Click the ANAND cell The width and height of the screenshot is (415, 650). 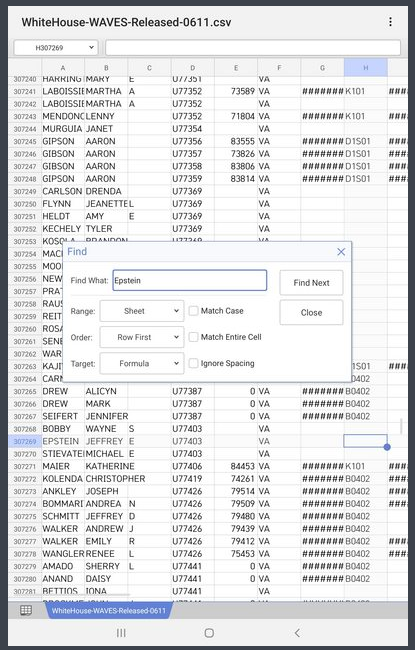tap(63, 579)
